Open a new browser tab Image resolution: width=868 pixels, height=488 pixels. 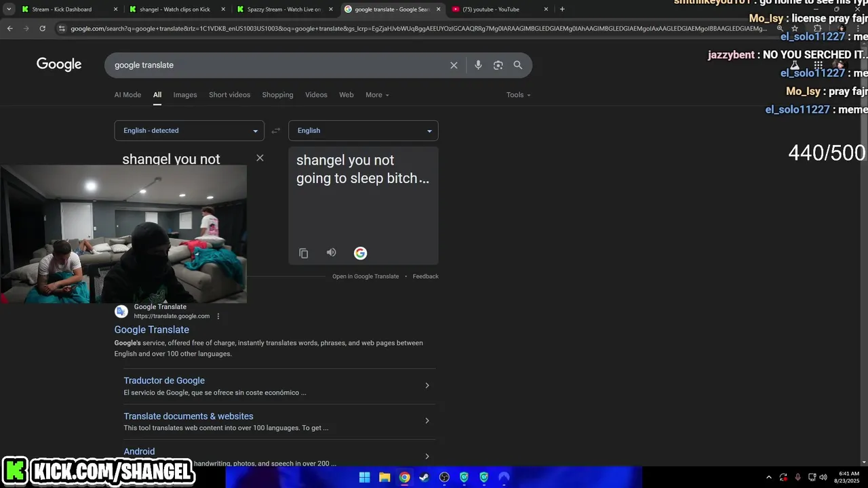click(x=562, y=9)
